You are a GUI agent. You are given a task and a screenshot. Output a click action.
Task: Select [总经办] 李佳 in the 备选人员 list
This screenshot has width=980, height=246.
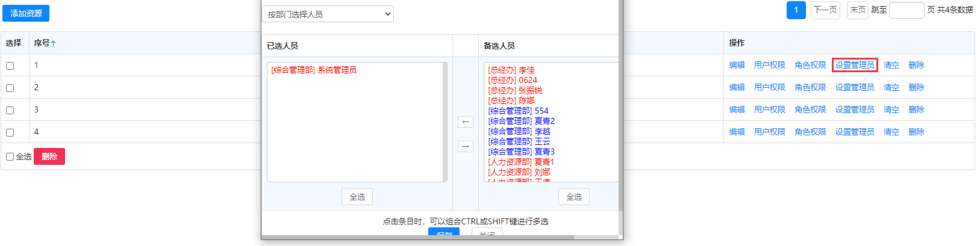[511, 70]
